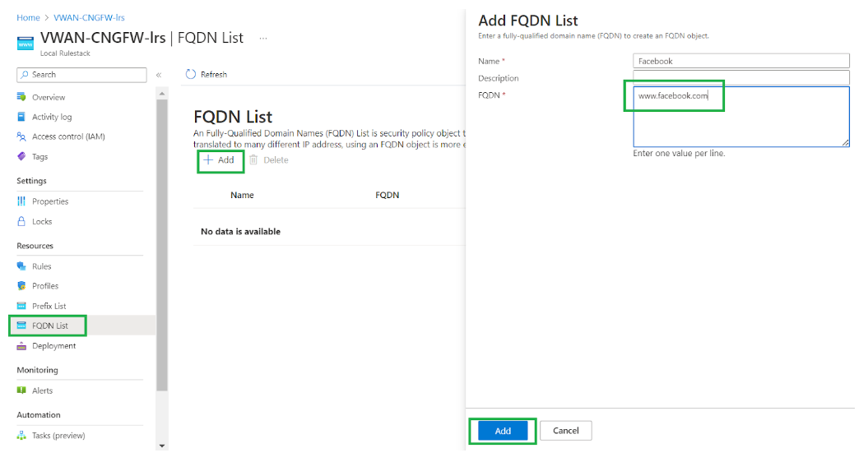Open Tags menu item

point(39,156)
